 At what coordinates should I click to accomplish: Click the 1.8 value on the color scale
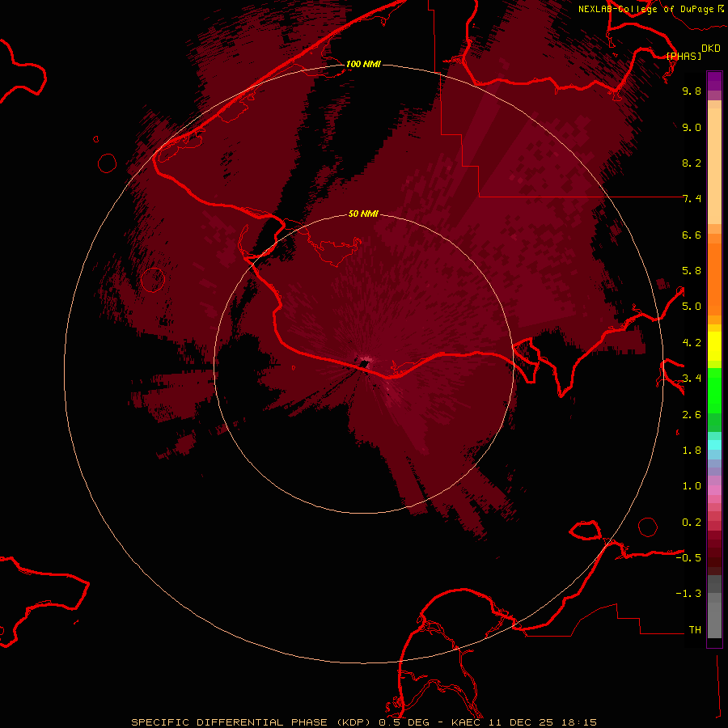[x=692, y=451]
